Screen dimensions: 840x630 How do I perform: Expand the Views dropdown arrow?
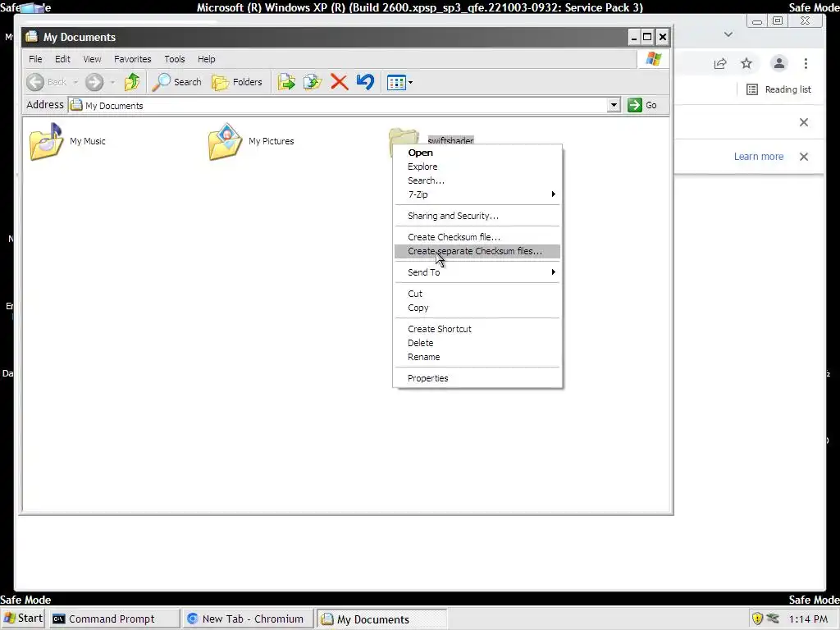click(x=410, y=83)
